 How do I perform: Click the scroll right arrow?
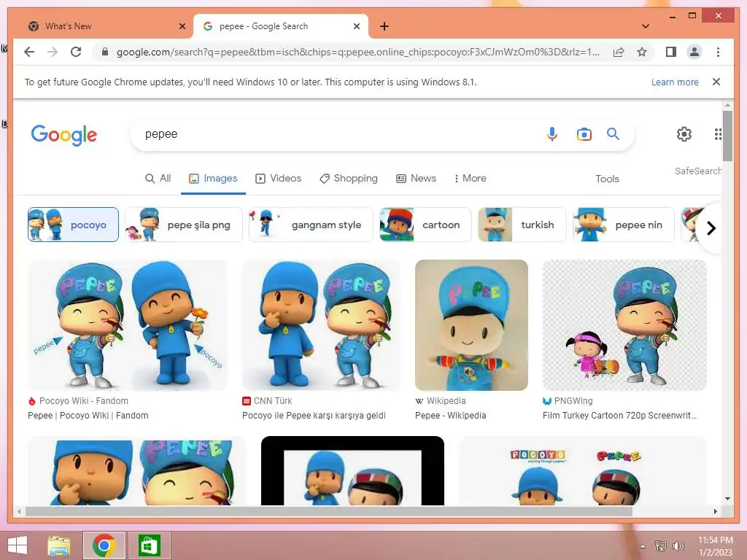coord(715,511)
